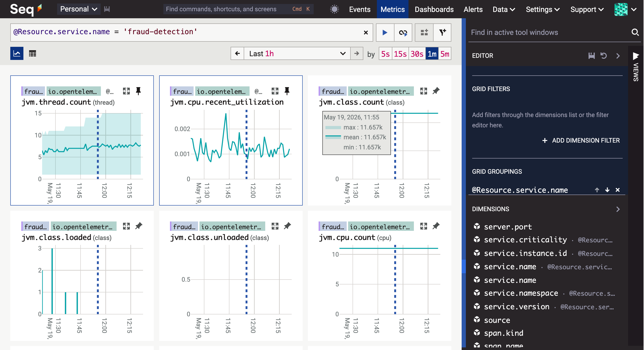Expand the jvm.cpu.recent_utilization chart
Screen dimensions: 644x350
click(275, 91)
